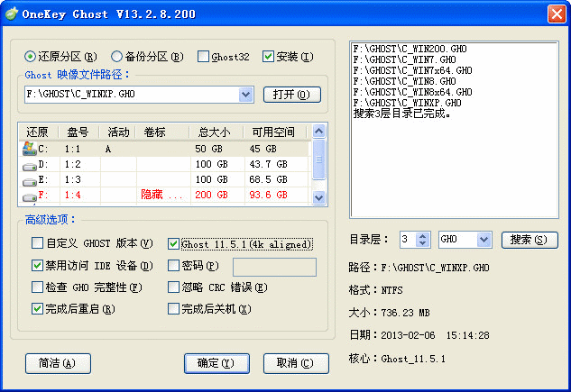This screenshot has height=392, width=571.
Task: Click the red F: drive icon
Action: pyautogui.click(x=29, y=195)
